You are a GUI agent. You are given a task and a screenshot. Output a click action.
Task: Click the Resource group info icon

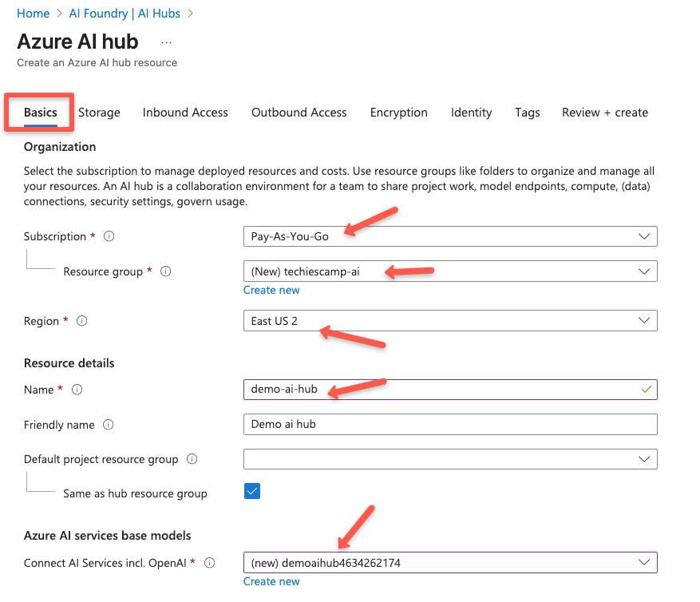click(x=165, y=271)
